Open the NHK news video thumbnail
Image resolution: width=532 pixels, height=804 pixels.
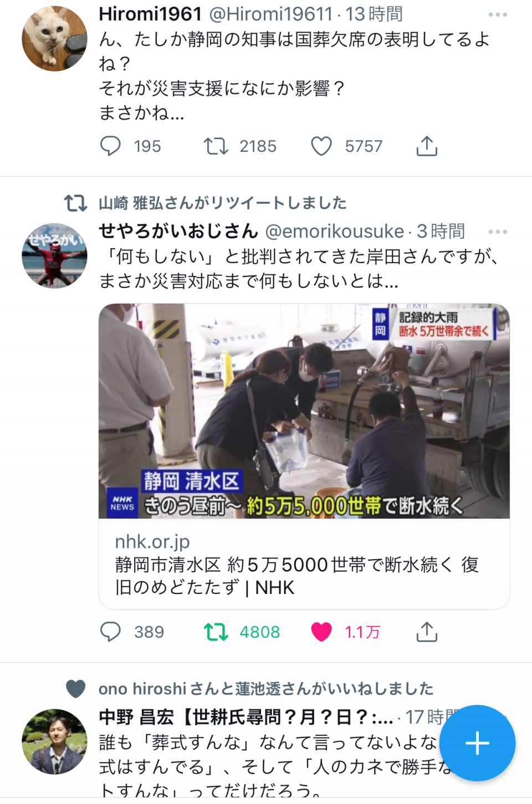[304, 411]
